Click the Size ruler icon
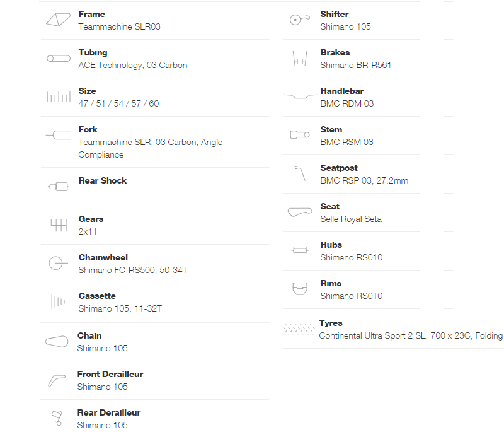The width and height of the screenshot is (504, 437). pyautogui.click(x=59, y=96)
